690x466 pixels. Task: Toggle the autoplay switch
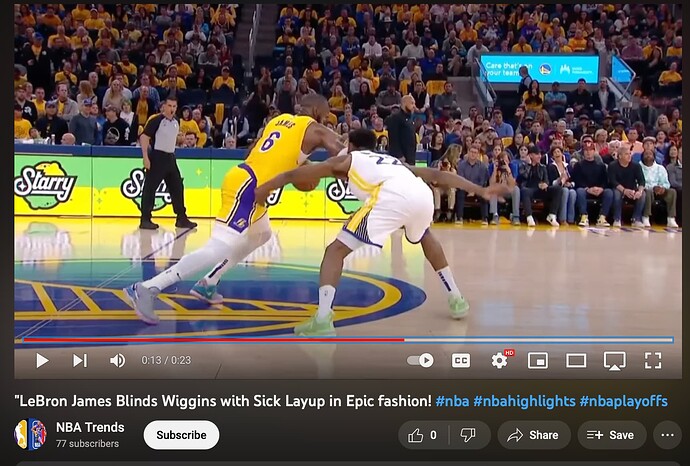tap(420, 360)
